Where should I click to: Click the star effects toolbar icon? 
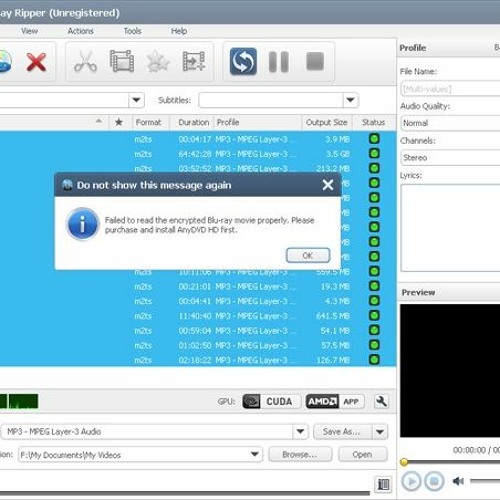click(158, 61)
